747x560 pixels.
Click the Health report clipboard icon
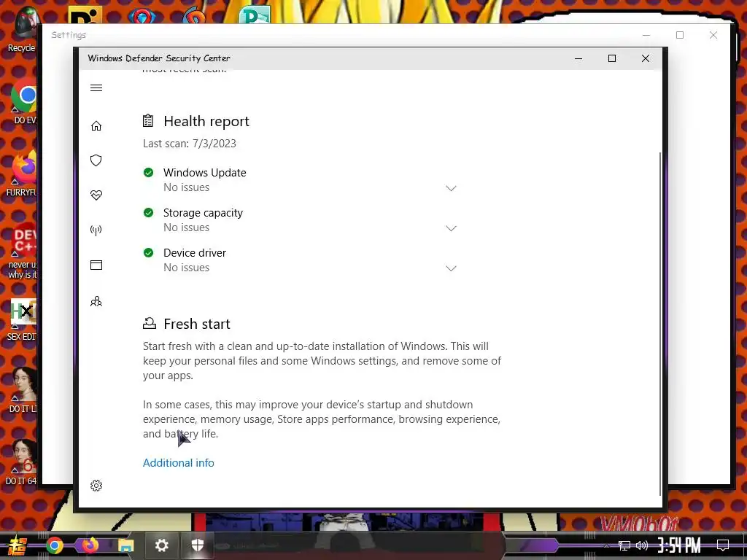148,120
